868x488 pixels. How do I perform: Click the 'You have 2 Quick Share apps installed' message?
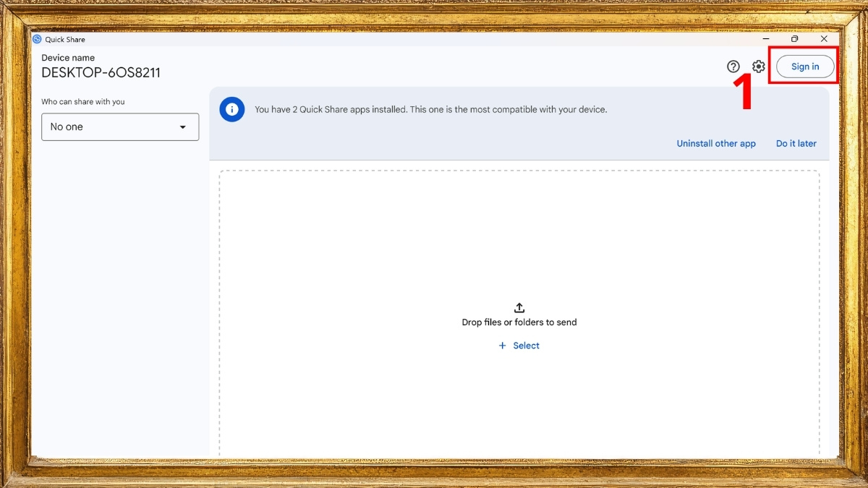(431, 110)
